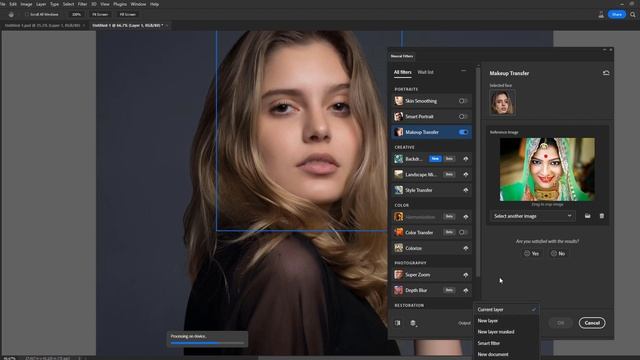
Task: Open the Plugins menu
Action: (120, 4)
